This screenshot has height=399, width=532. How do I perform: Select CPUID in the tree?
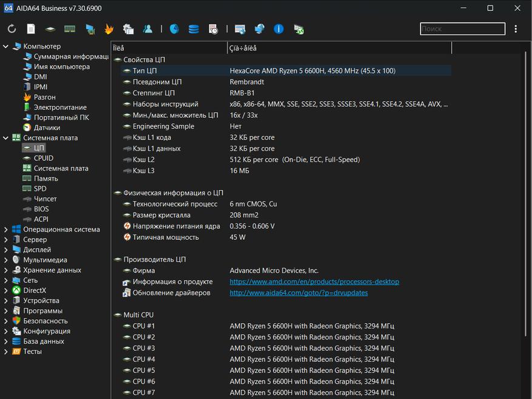(38, 159)
